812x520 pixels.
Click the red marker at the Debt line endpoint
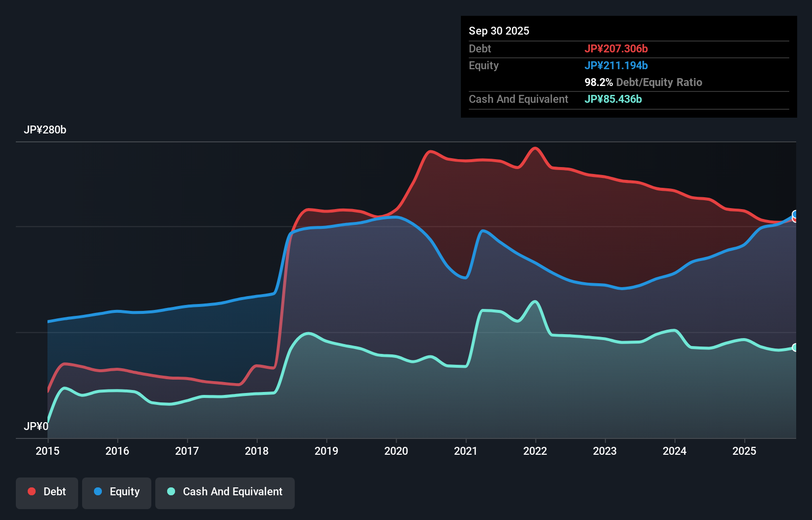click(x=795, y=219)
